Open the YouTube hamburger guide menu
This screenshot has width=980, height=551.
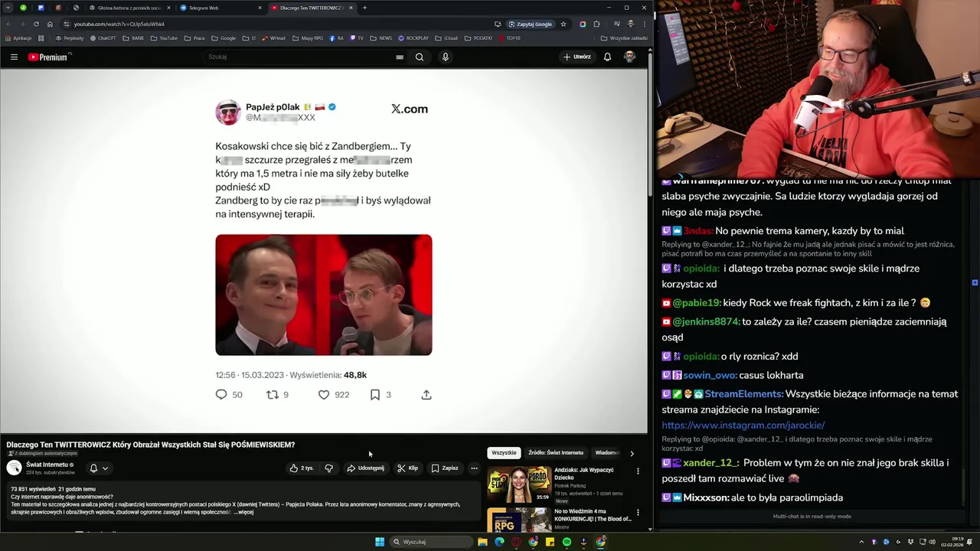[14, 57]
